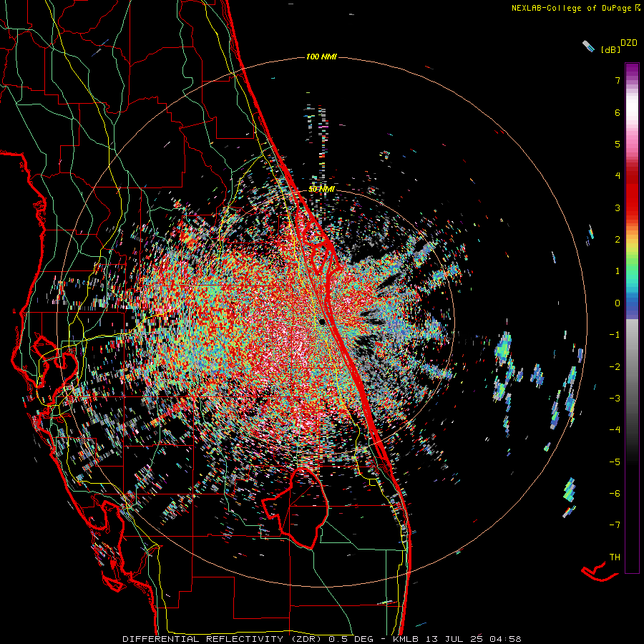Click the positive 2 value on the scale
The height and width of the screenshot is (644, 644).
(x=618, y=240)
